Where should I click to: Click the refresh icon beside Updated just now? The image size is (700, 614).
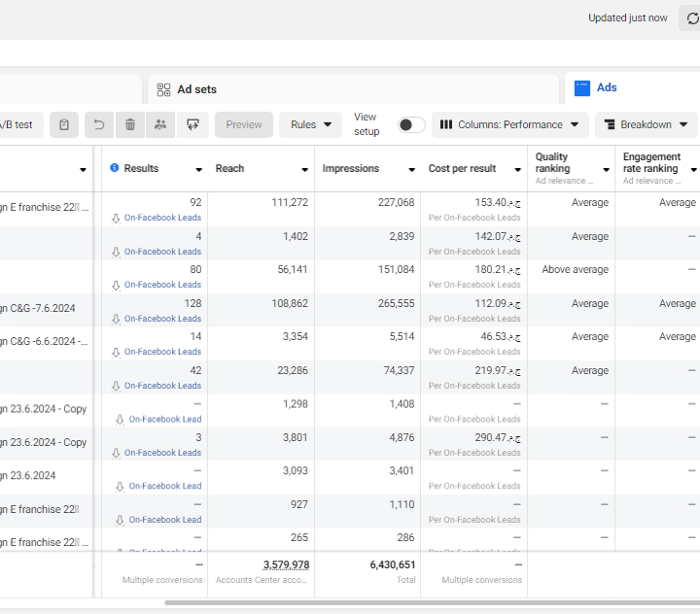[691, 18]
